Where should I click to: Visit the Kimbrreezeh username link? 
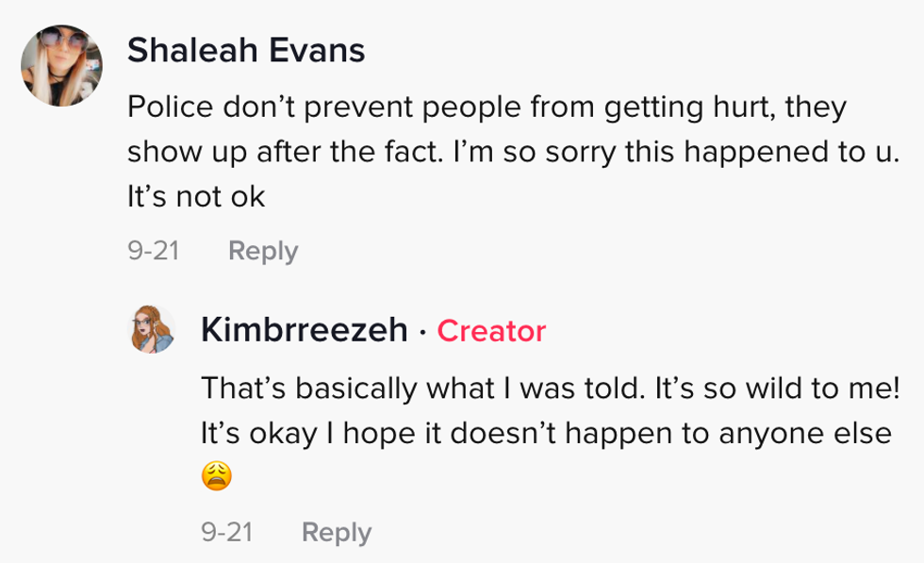point(305,330)
